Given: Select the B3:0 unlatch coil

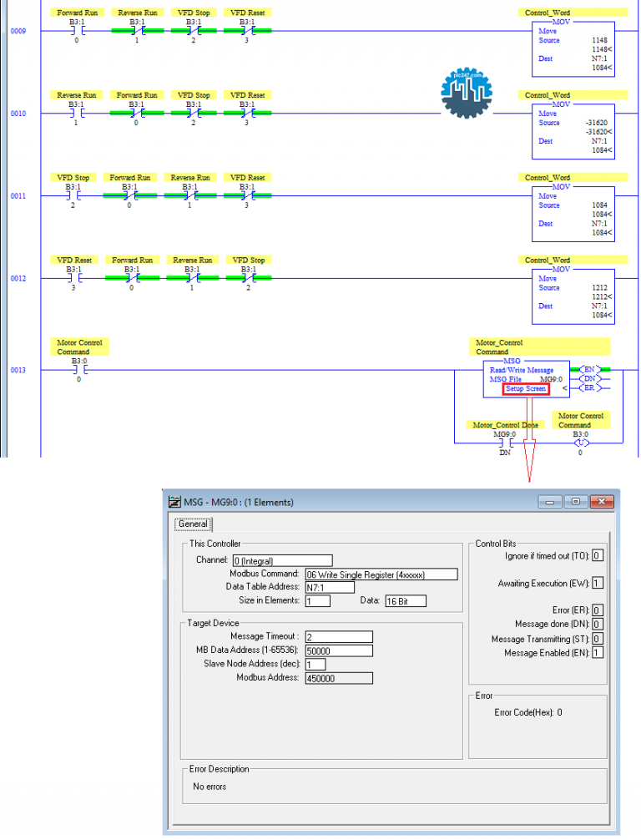Looking at the screenshot, I should 581,443.
